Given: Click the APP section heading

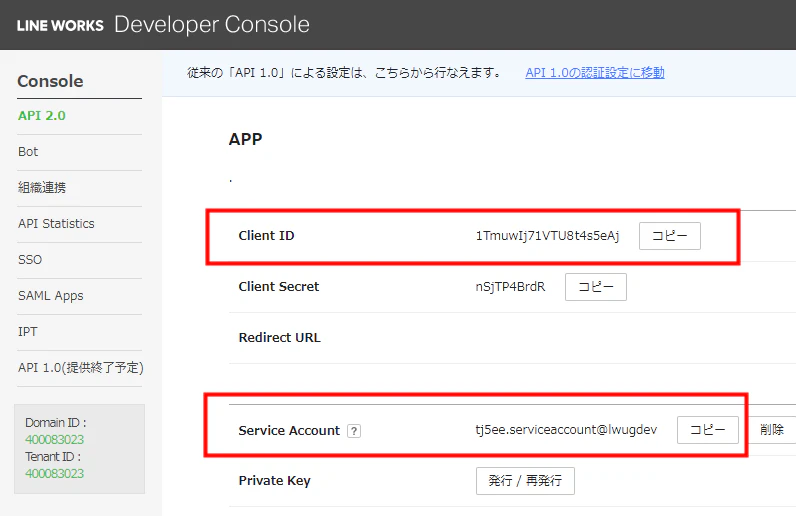Looking at the screenshot, I should [x=246, y=139].
